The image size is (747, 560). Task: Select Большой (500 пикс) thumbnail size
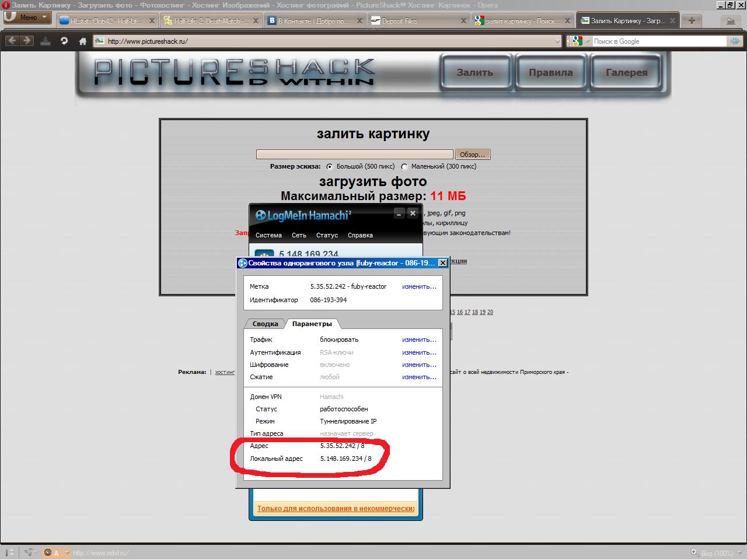point(329,166)
